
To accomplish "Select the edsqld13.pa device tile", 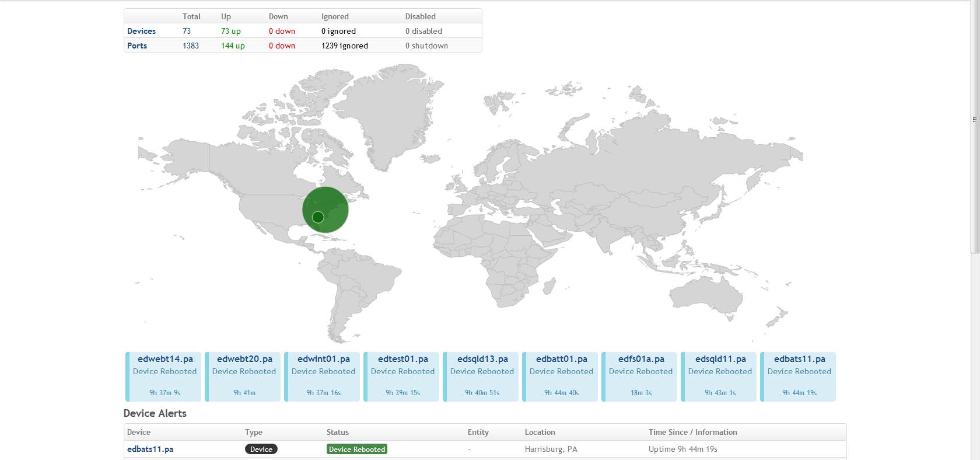I will tap(482, 376).
